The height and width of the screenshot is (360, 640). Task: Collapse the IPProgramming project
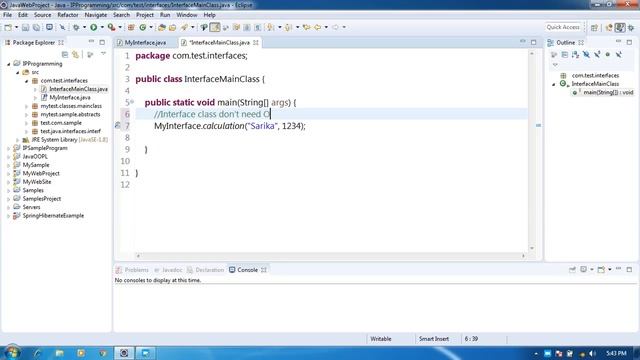(x=9, y=64)
